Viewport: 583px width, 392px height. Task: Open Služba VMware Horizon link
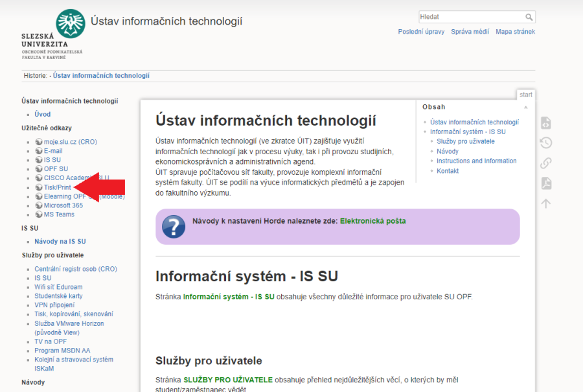[69, 328]
